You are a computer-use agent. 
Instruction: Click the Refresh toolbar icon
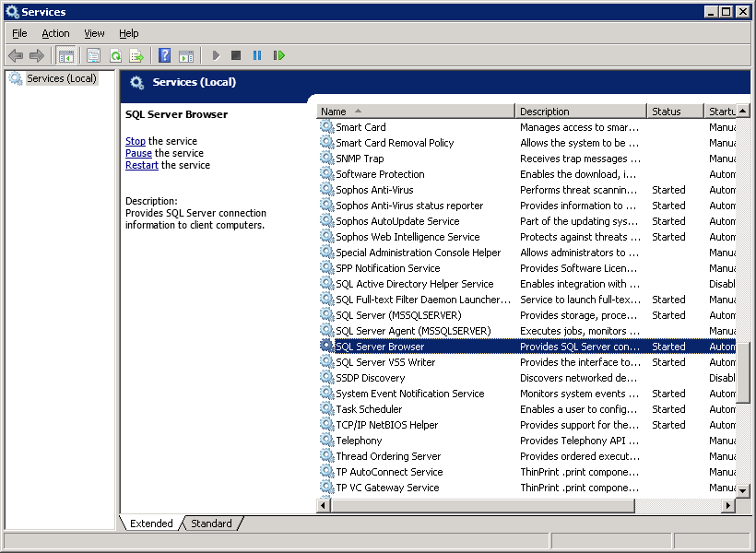tap(116, 56)
